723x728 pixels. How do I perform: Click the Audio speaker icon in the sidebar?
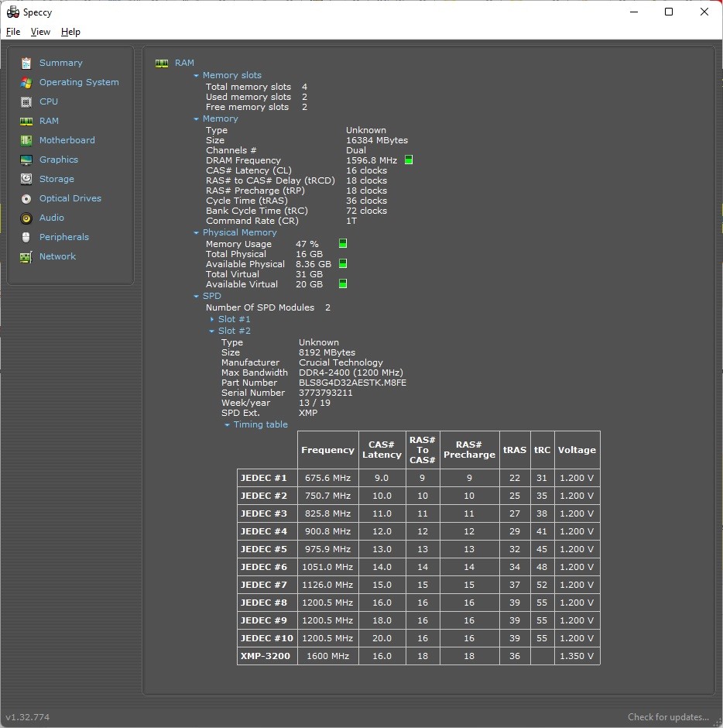[x=26, y=218]
